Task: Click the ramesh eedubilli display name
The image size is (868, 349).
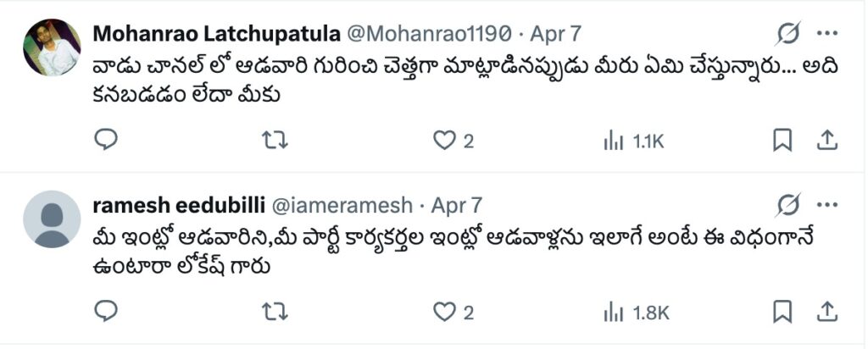Action: pos(178,205)
